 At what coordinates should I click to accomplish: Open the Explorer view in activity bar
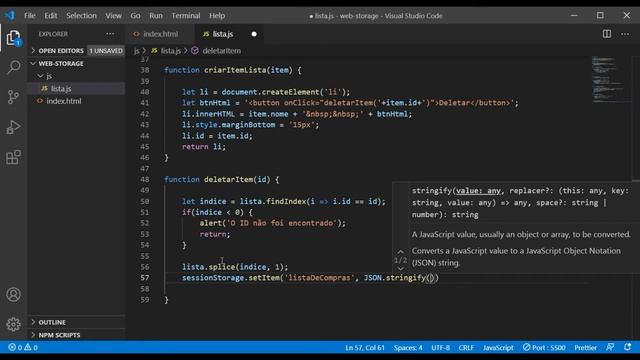[x=13, y=38]
